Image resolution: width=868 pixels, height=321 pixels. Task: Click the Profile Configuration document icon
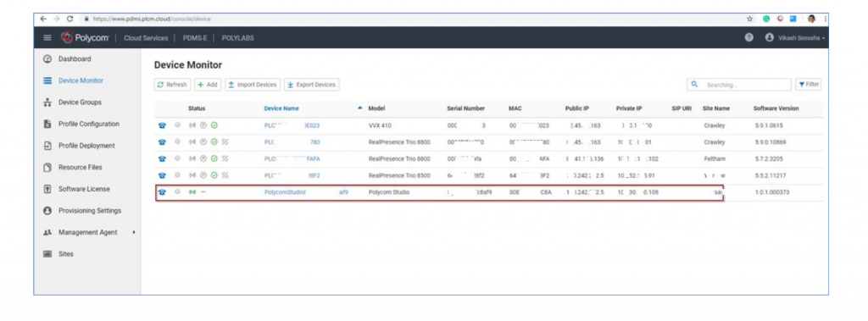point(47,124)
